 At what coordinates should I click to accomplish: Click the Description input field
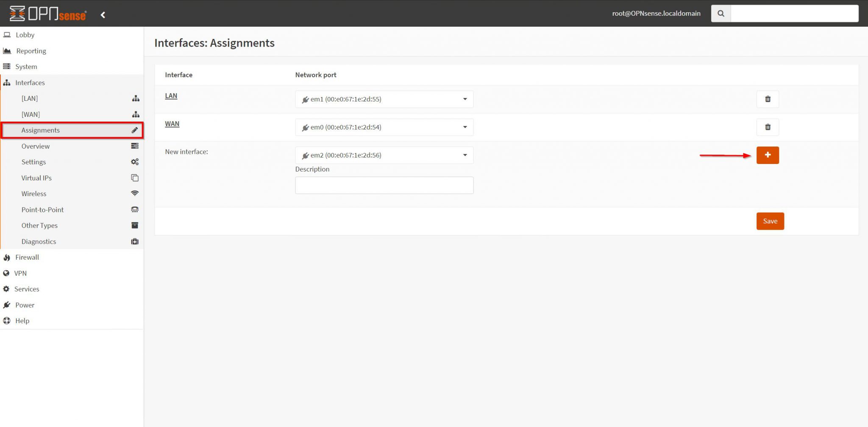coord(384,185)
